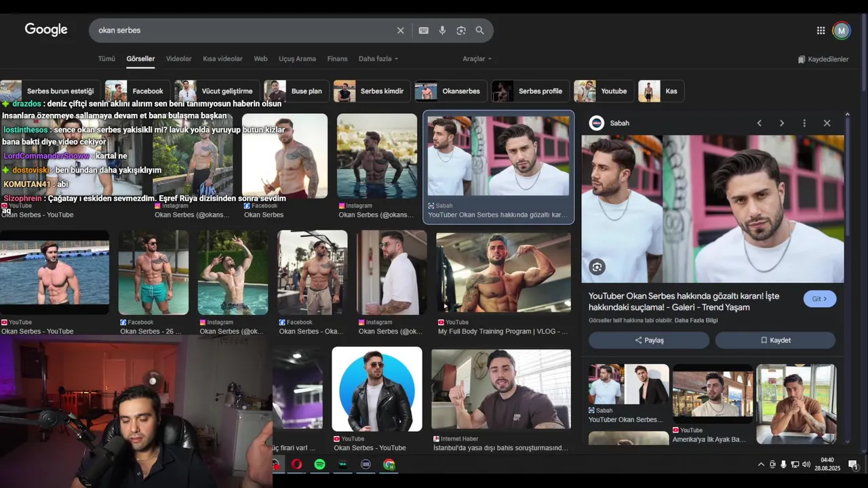Switch to the Web tab
Screen dimensions: 868x488
pos(260,59)
